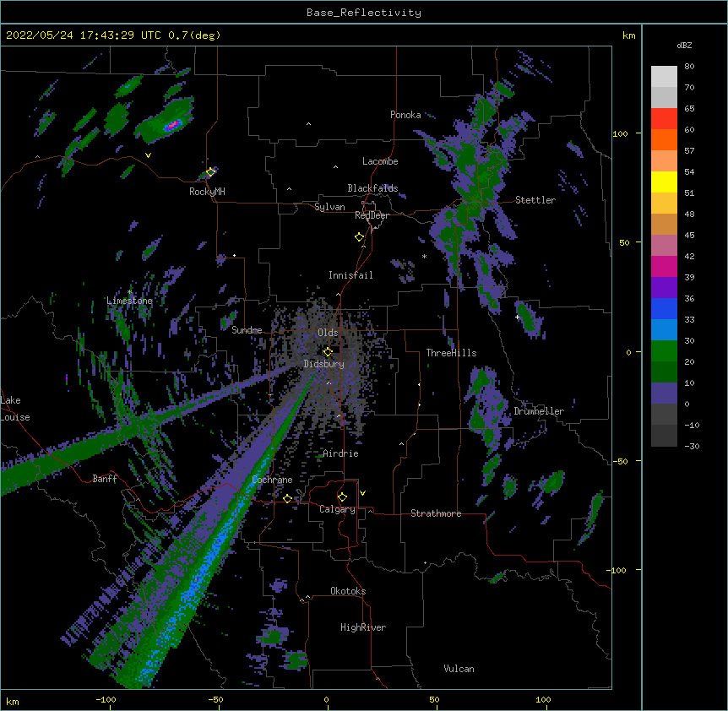Click the Drumheller town label
Image resolution: width=728 pixels, height=711 pixels.
(539, 411)
